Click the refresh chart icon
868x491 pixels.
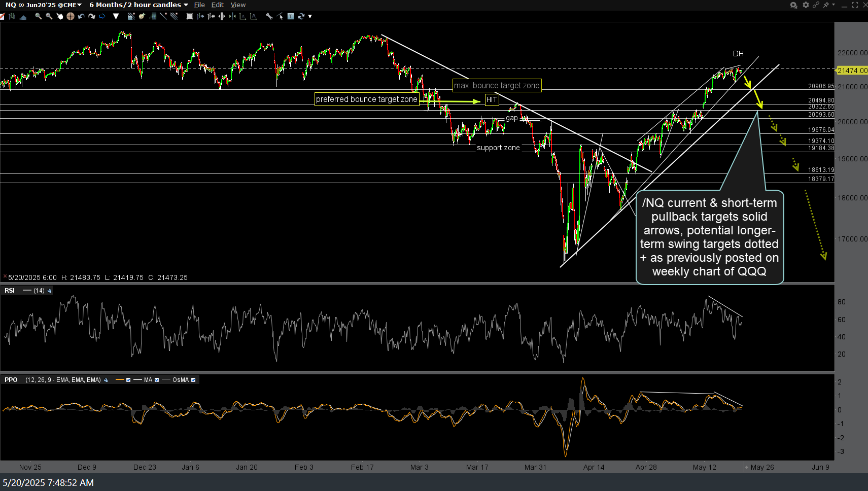pos(301,16)
